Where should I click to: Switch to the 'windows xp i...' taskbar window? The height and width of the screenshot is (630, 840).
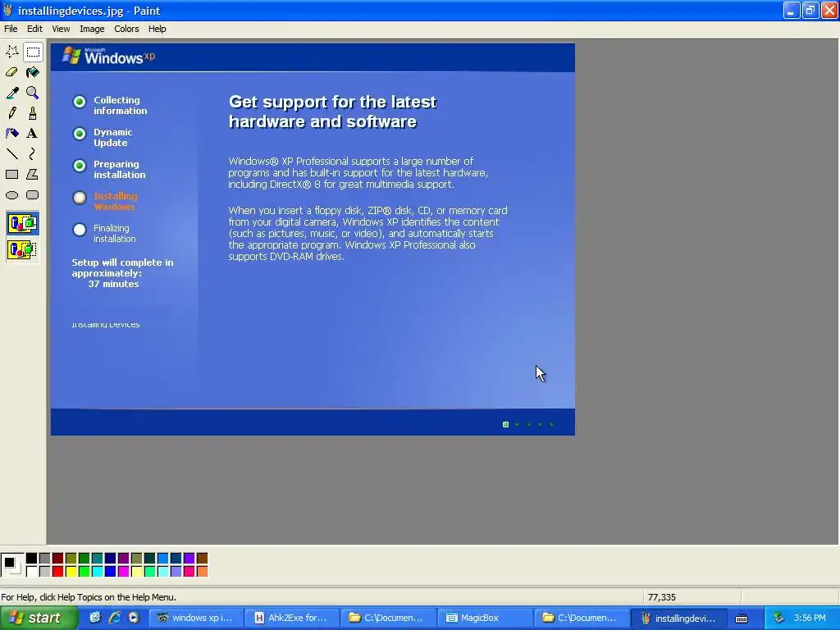point(195,618)
